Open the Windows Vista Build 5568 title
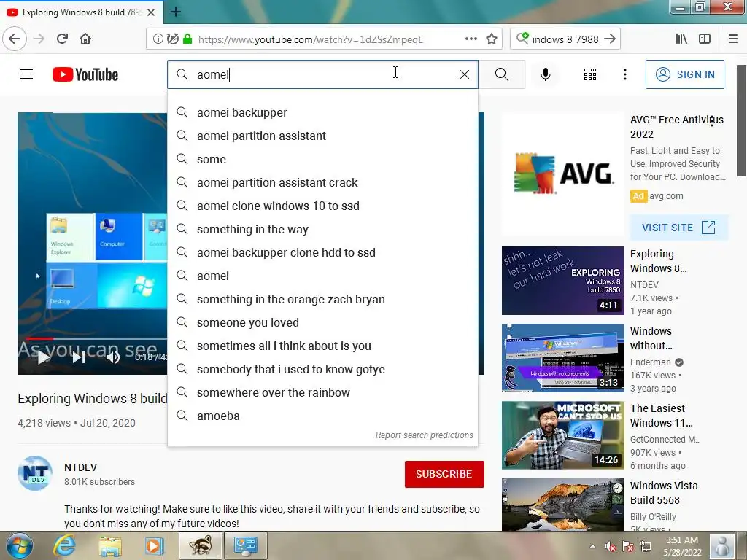Image resolution: width=747 pixels, height=560 pixels. [664, 493]
